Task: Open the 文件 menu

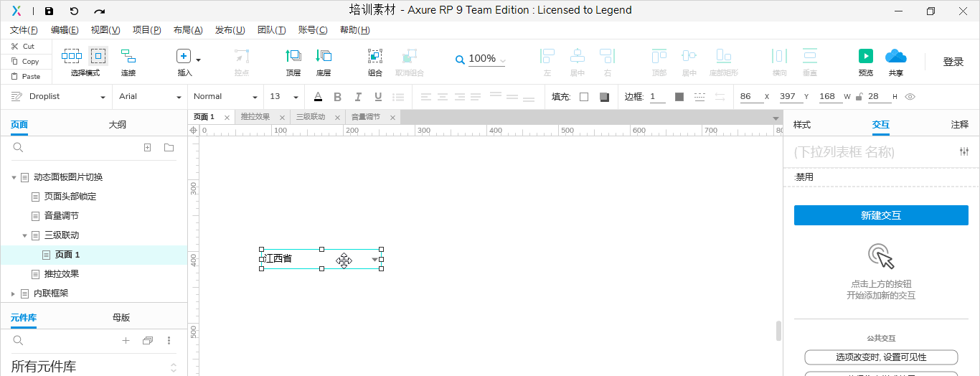Action: (x=24, y=30)
